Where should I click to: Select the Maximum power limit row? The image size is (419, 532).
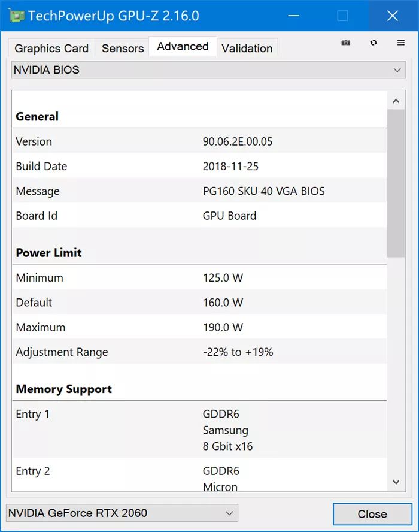[x=200, y=327]
